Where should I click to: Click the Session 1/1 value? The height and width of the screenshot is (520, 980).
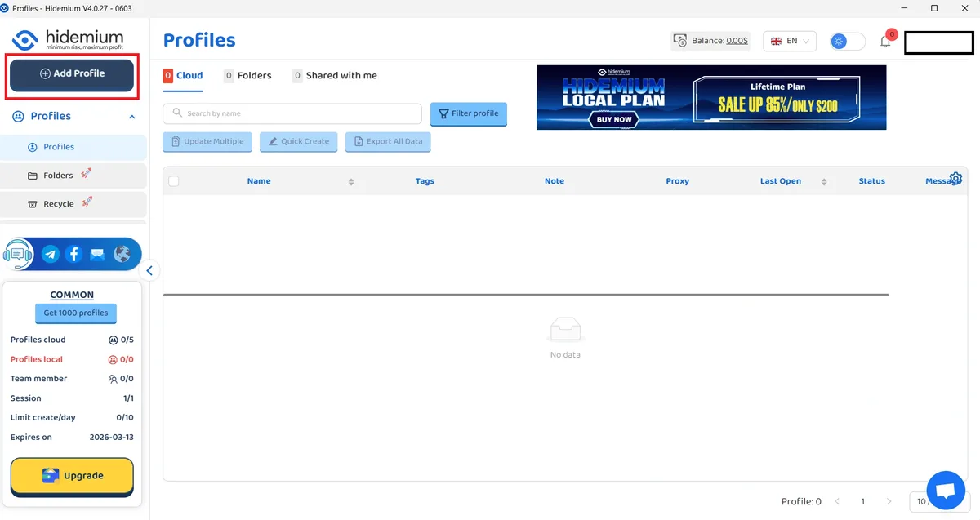coord(128,398)
